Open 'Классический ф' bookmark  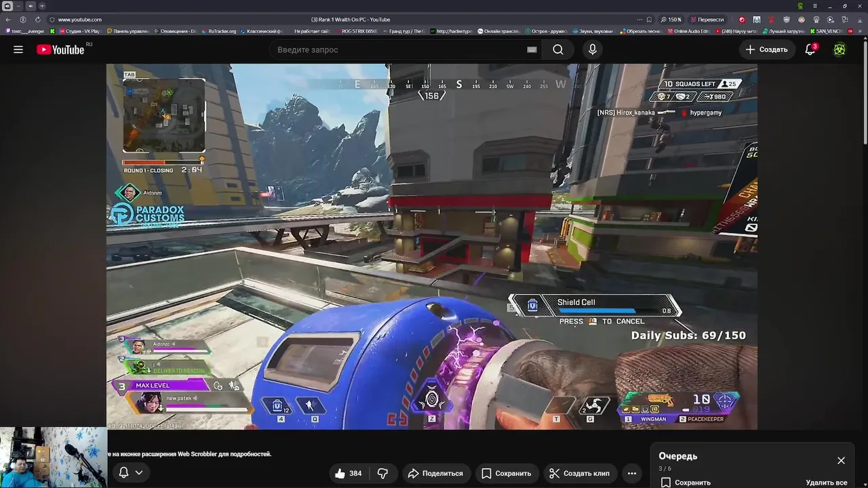click(x=262, y=31)
